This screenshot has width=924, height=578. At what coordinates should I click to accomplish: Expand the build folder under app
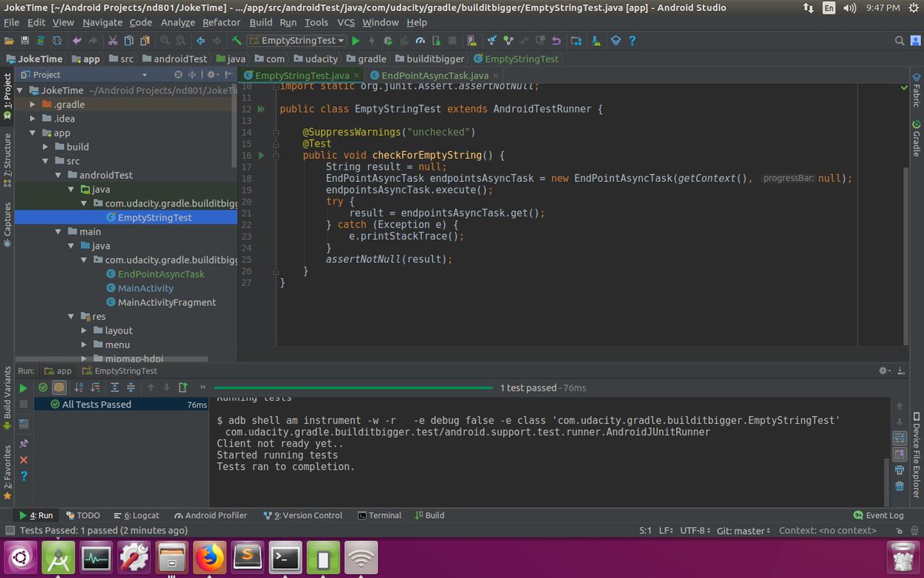[x=45, y=146]
